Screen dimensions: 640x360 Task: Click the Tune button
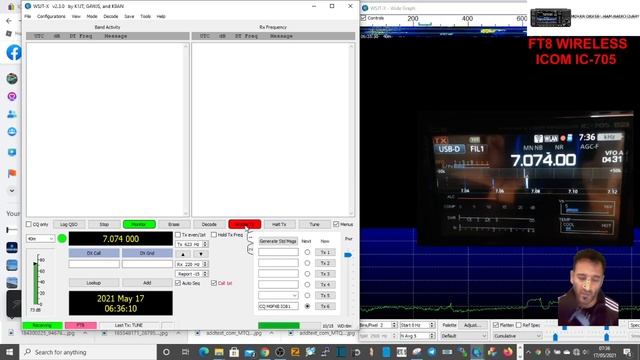pos(314,224)
